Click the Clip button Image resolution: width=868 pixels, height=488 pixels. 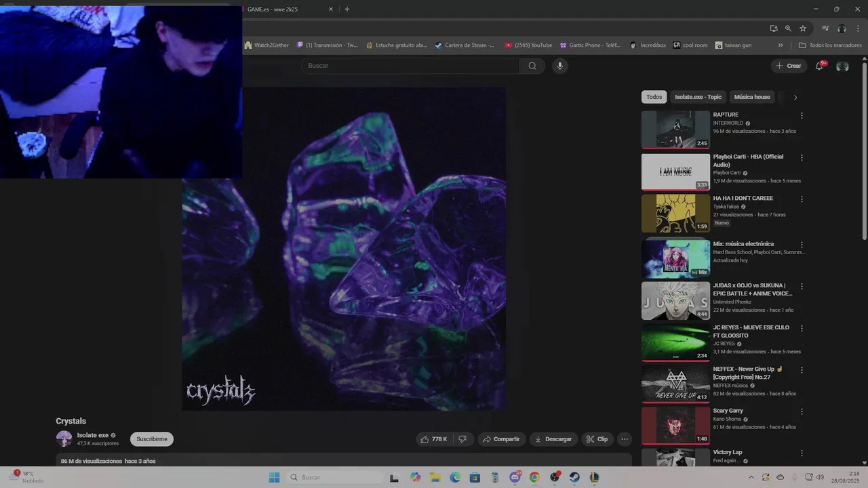click(597, 439)
